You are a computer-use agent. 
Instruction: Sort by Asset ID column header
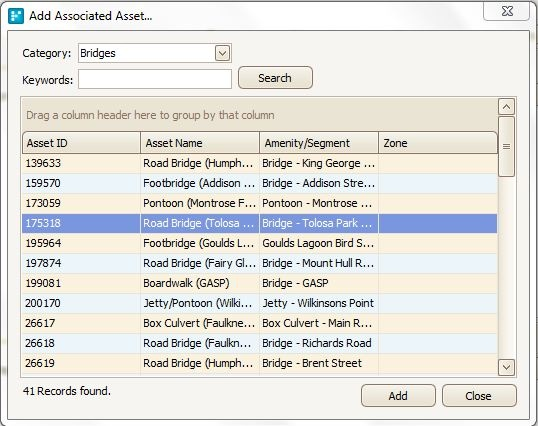click(81, 143)
